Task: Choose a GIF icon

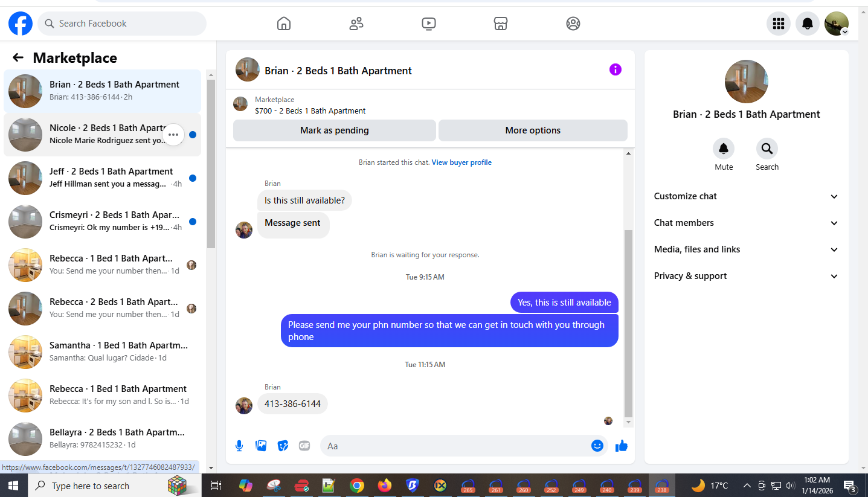Action: tap(304, 446)
